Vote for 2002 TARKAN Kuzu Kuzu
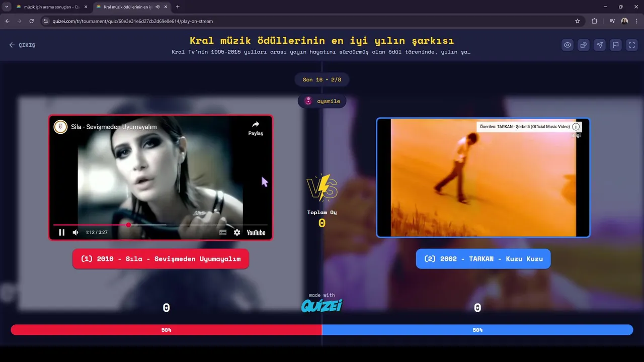 click(483, 259)
